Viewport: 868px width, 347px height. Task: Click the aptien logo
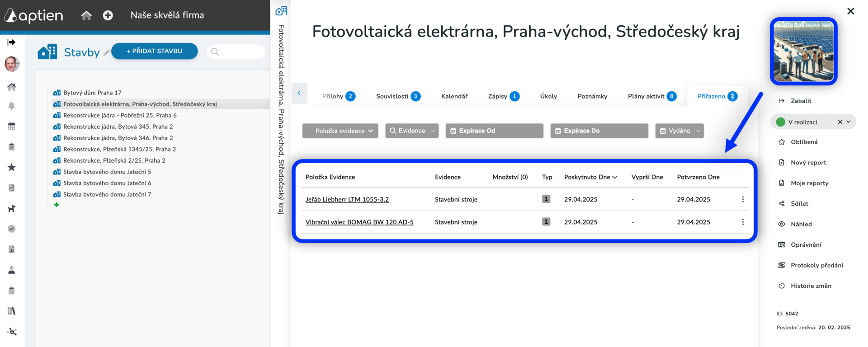33,15
